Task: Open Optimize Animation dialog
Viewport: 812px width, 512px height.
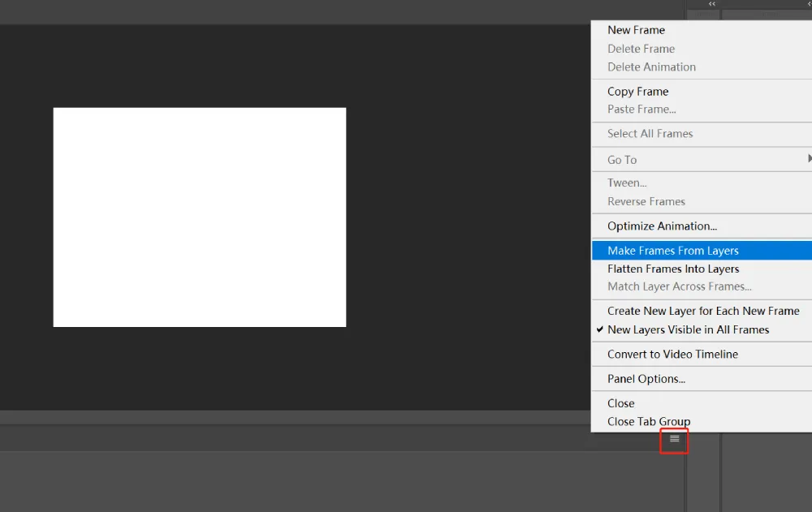Action: point(662,226)
